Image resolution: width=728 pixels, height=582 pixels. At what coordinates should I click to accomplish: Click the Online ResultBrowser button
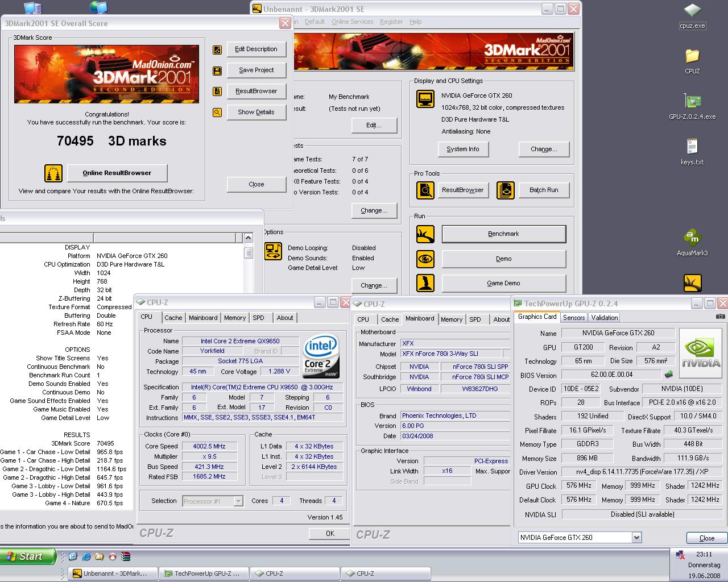[117, 173]
